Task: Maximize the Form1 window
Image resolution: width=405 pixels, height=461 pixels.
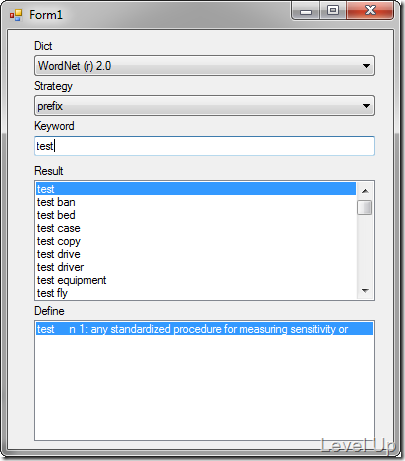Action: click(333, 11)
